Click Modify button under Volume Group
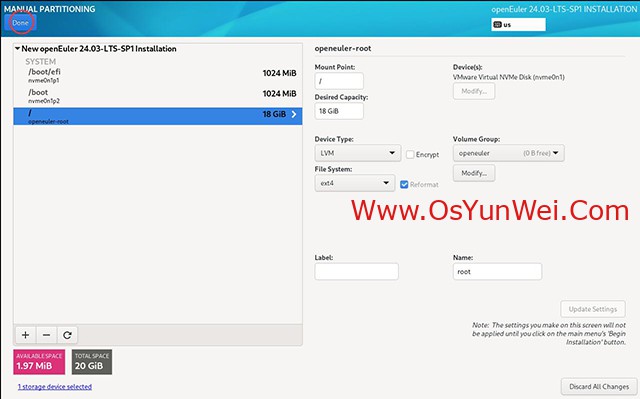 click(x=474, y=173)
